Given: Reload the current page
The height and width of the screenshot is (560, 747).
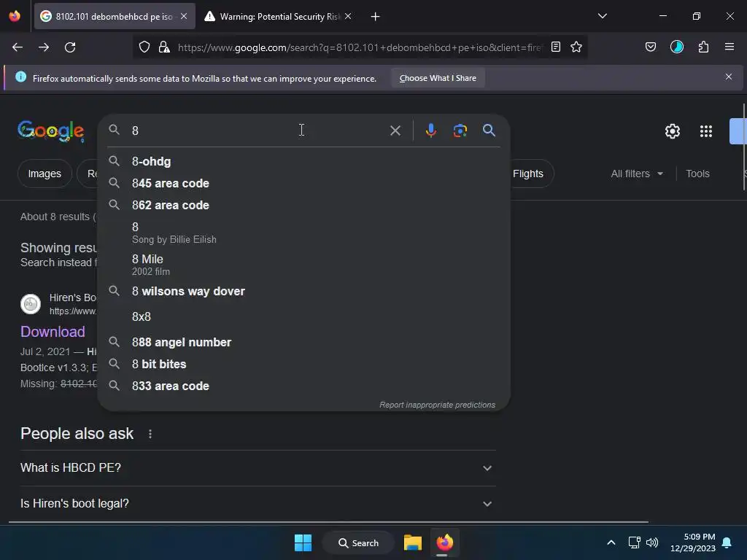Looking at the screenshot, I should (70, 47).
